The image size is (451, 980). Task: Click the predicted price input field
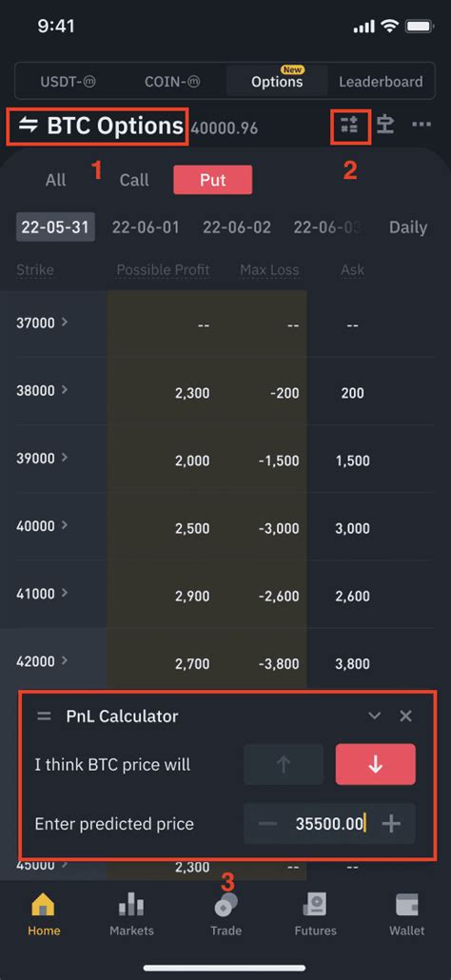point(329,824)
